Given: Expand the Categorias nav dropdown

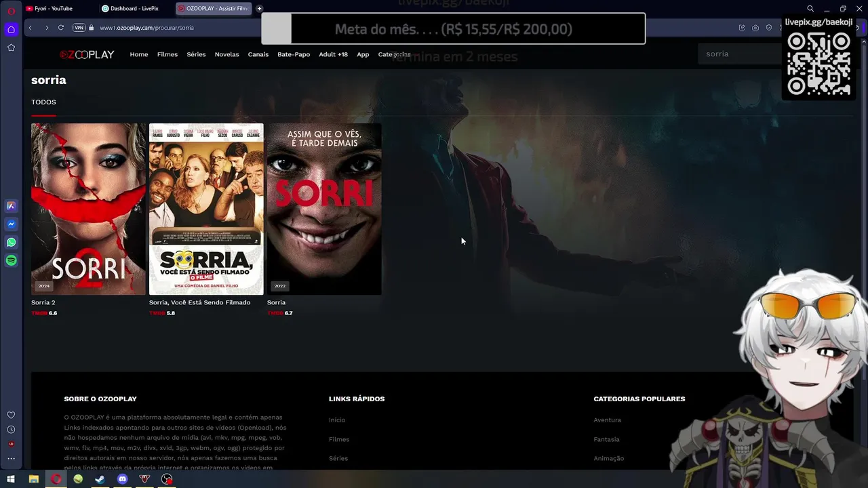Looking at the screenshot, I should (x=395, y=54).
